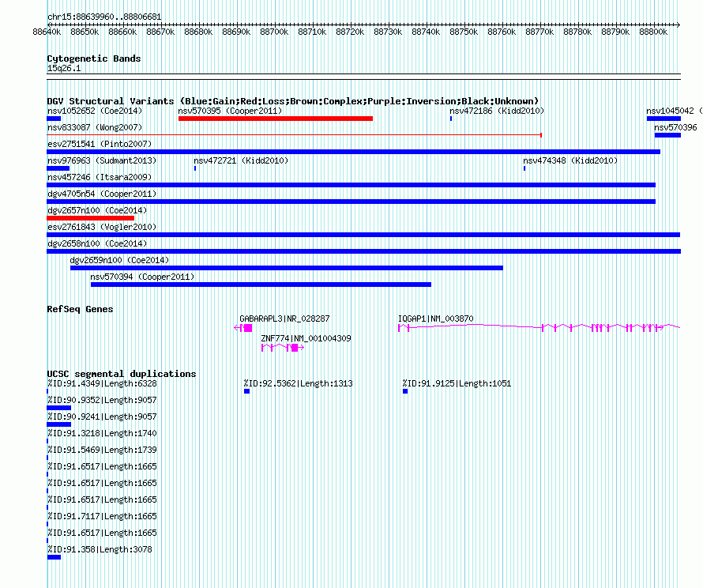Viewport: 703px width, 588px height.
Task: Click the %ID:91.9125|Length:1051 label
Action: (x=457, y=383)
